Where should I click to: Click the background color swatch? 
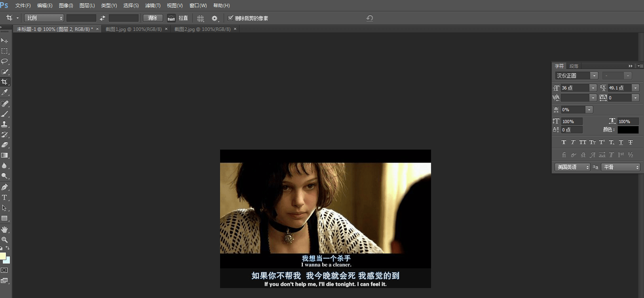8,261
